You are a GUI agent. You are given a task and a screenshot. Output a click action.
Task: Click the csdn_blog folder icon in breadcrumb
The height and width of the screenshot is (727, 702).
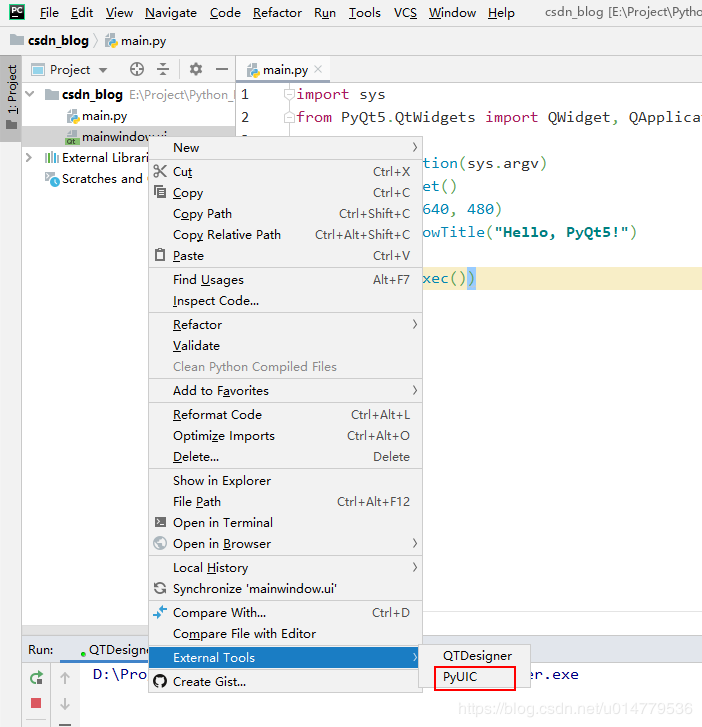(17, 40)
